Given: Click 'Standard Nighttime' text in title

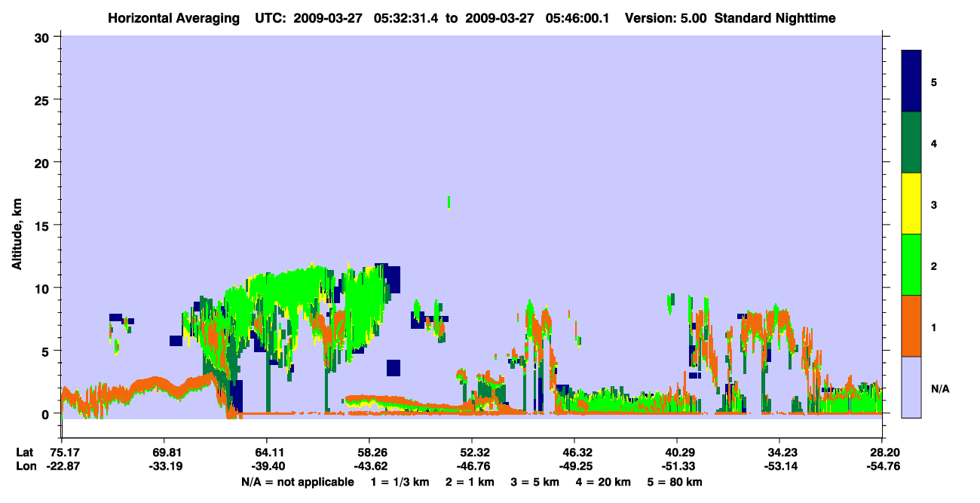Looking at the screenshot, I should tap(773, 18).
